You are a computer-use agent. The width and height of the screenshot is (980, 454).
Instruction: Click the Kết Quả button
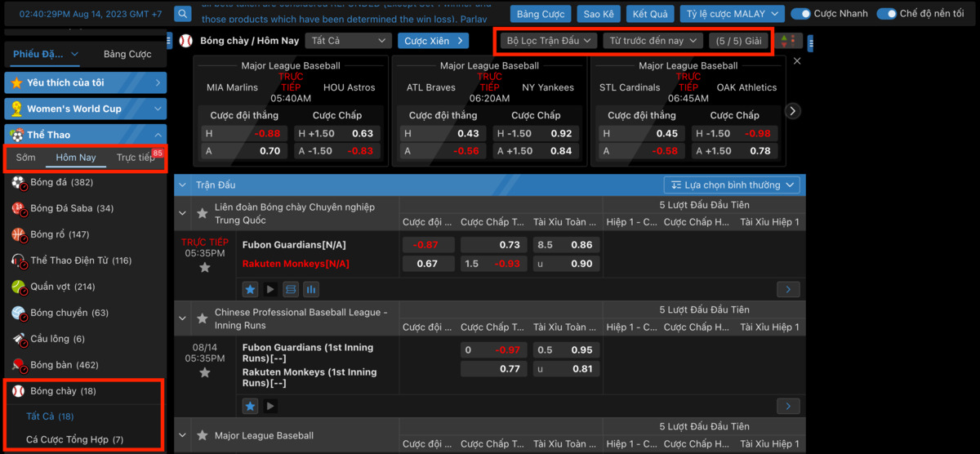(650, 14)
